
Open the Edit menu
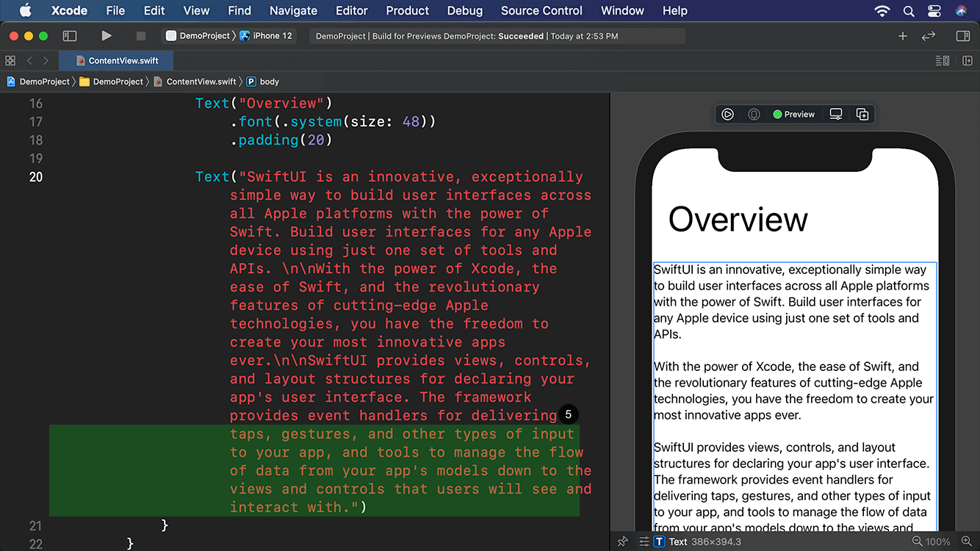coord(154,10)
